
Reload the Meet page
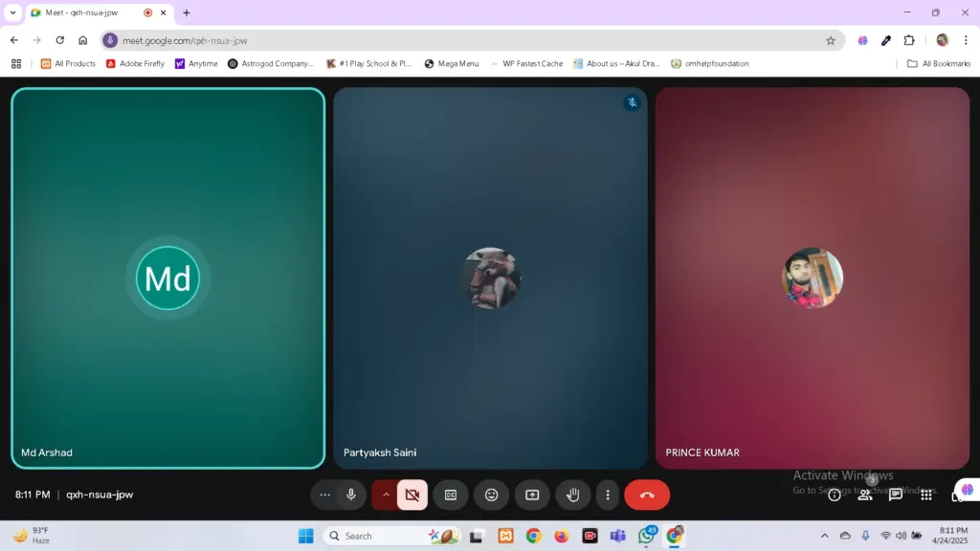pos(60,40)
